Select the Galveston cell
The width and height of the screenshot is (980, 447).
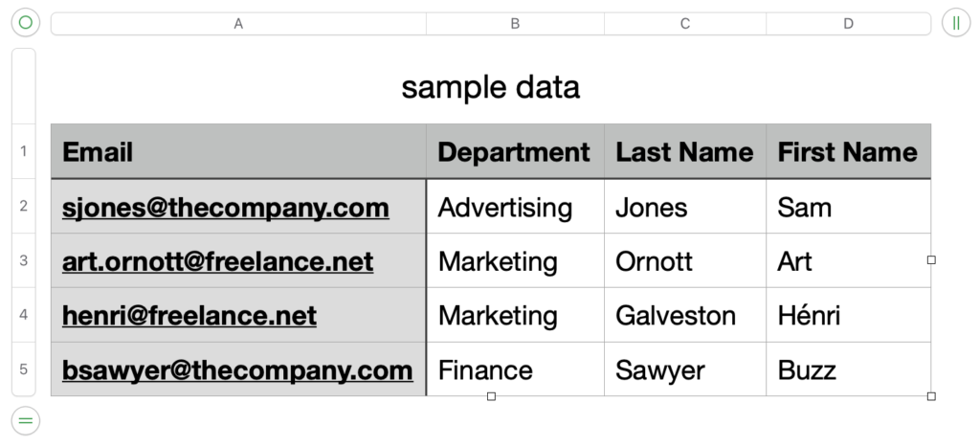(685, 315)
